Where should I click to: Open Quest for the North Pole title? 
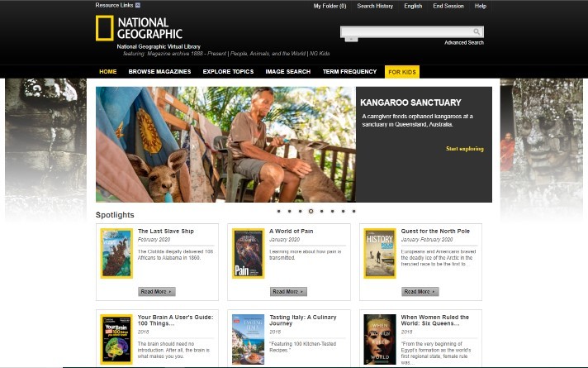click(435, 232)
